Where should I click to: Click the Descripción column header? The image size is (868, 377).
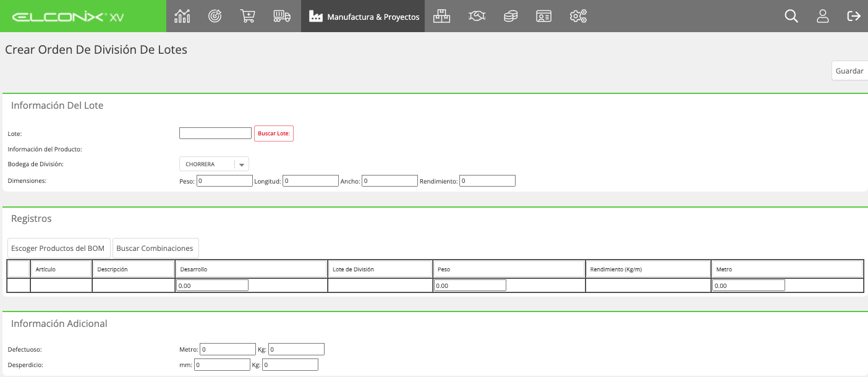(134, 269)
